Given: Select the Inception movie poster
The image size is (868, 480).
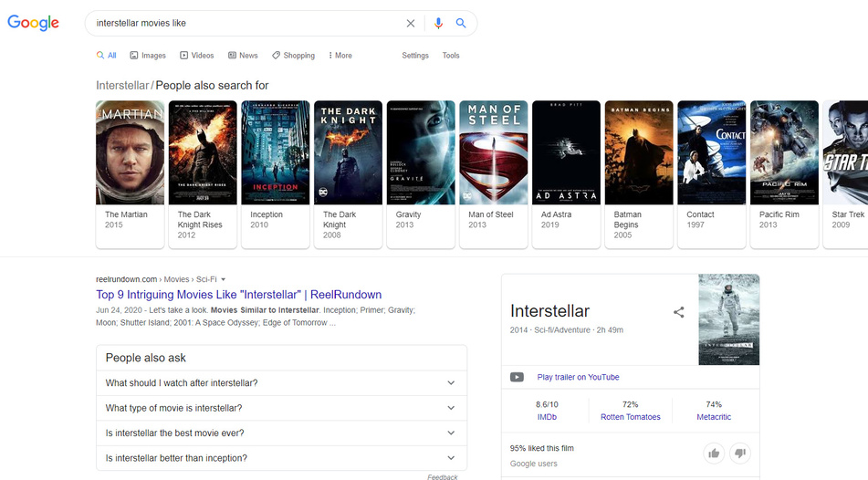Looking at the screenshot, I should coord(275,152).
